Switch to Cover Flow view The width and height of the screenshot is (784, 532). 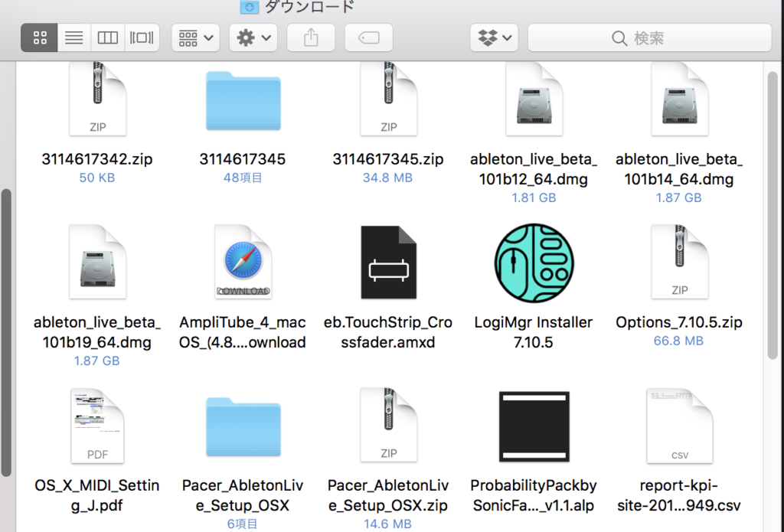(x=142, y=38)
